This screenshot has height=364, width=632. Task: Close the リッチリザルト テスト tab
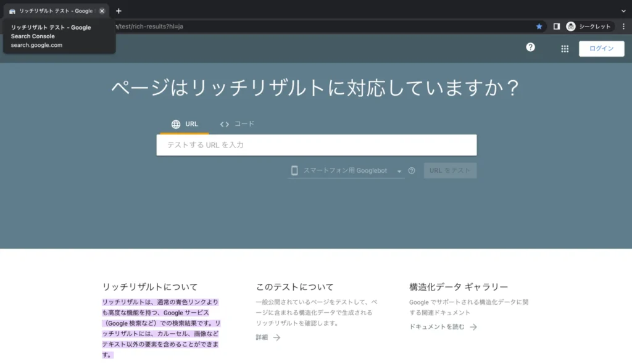pos(102,11)
